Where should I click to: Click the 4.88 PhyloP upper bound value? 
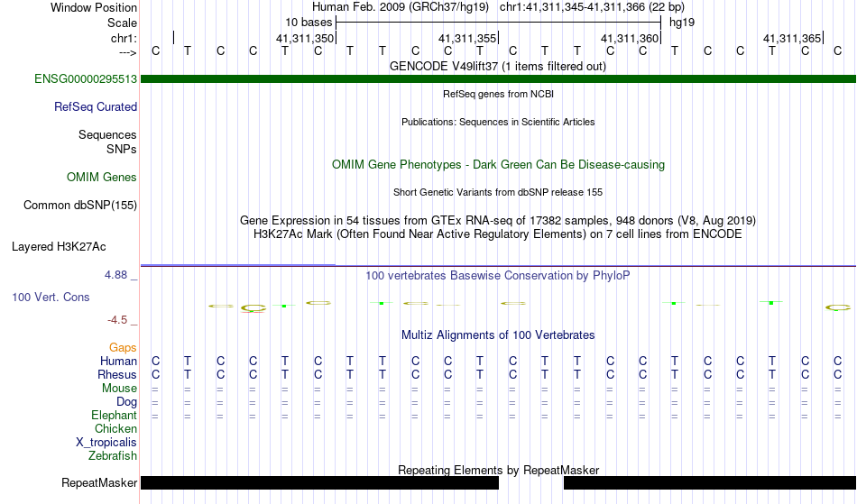(x=115, y=275)
